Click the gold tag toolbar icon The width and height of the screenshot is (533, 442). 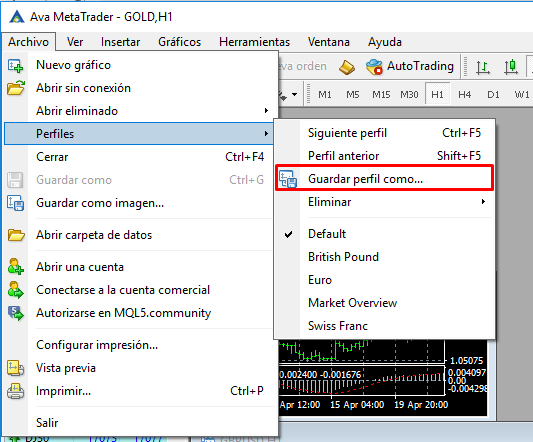[x=347, y=67]
